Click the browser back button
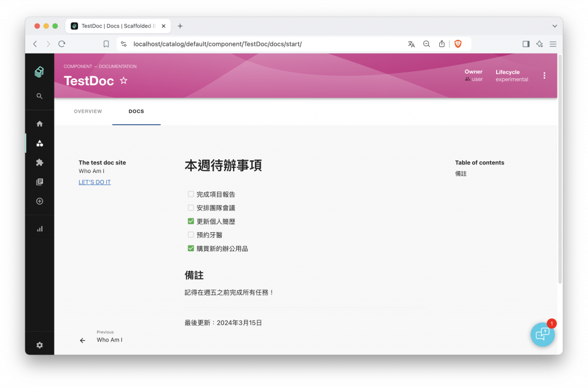 pyautogui.click(x=35, y=44)
